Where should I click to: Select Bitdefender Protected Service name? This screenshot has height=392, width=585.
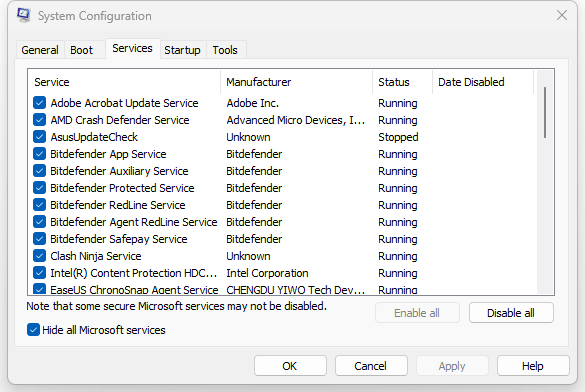coord(122,188)
